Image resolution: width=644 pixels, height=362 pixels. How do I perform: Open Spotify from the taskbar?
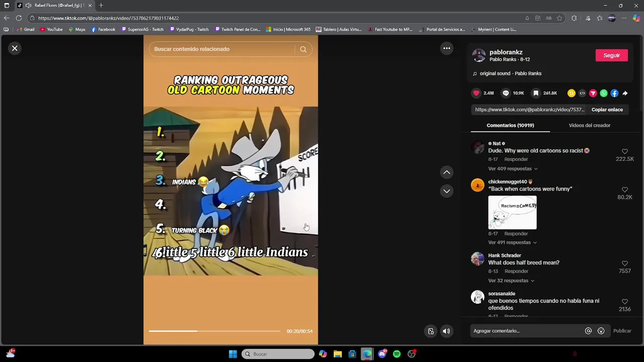point(396,354)
